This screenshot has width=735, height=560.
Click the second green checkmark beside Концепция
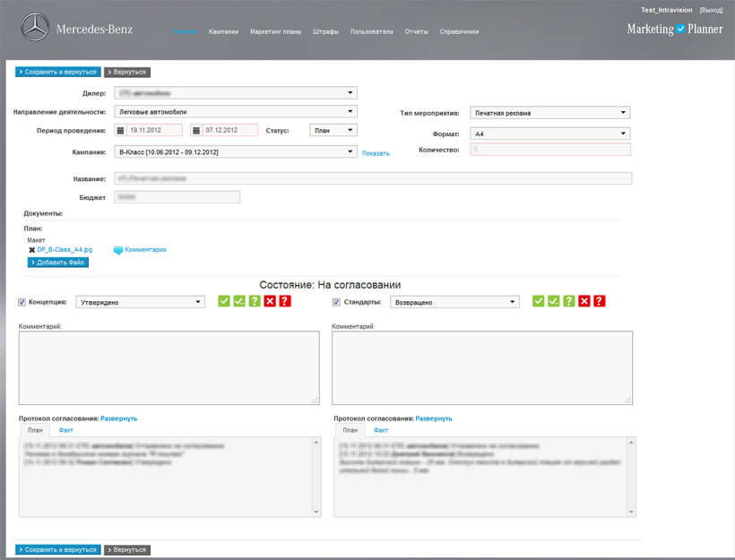pyautogui.click(x=239, y=301)
